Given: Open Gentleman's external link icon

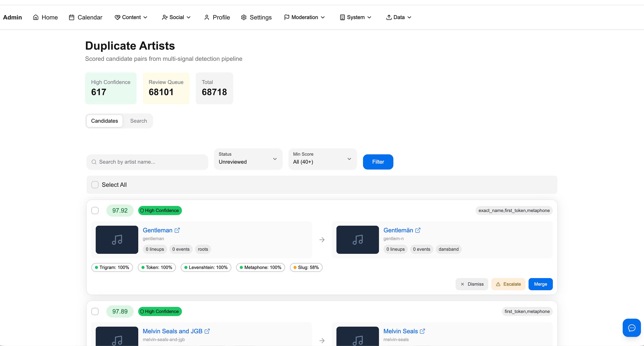Looking at the screenshot, I should point(177,230).
